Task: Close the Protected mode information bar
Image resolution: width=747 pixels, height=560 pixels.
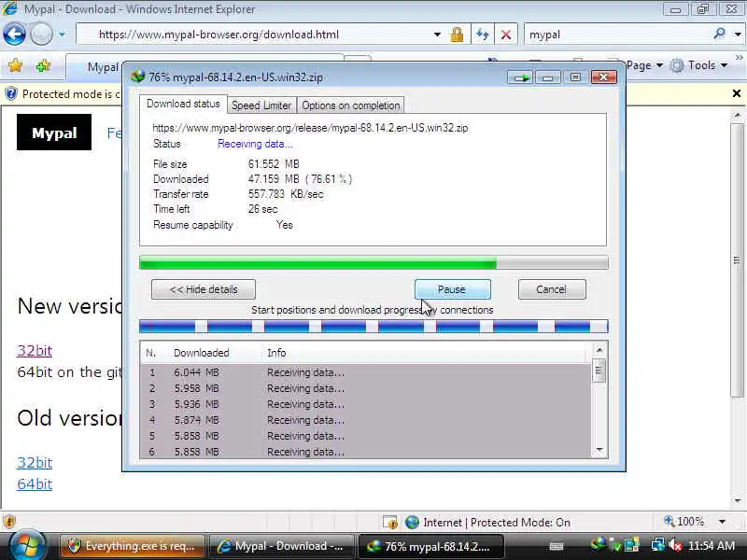Action: point(737,93)
